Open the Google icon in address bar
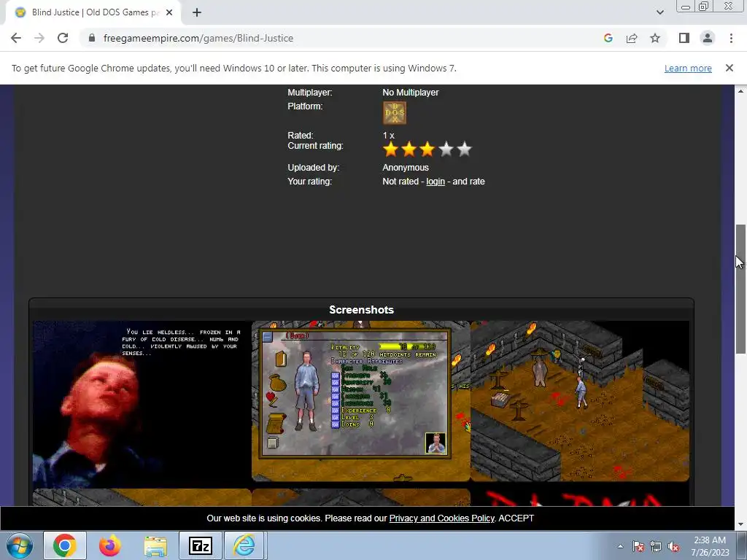The height and width of the screenshot is (560, 747). (608, 38)
